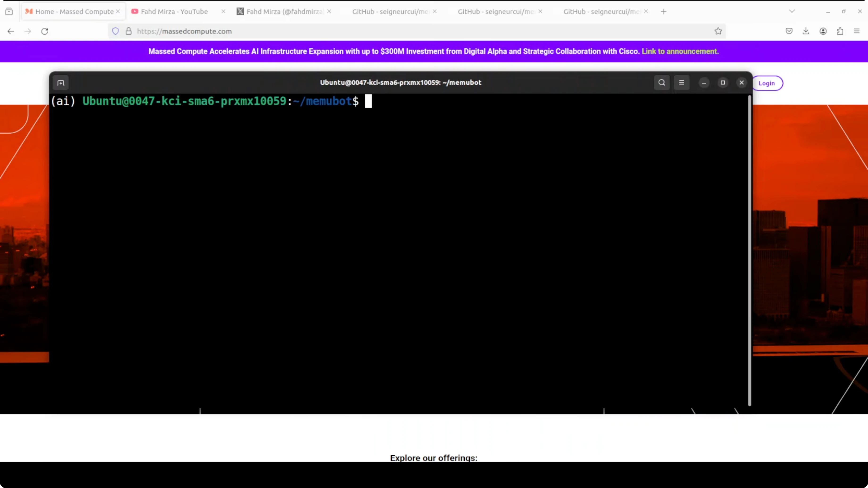868x488 pixels.
Task: Open the terminal hamburger menu
Action: tap(681, 83)
